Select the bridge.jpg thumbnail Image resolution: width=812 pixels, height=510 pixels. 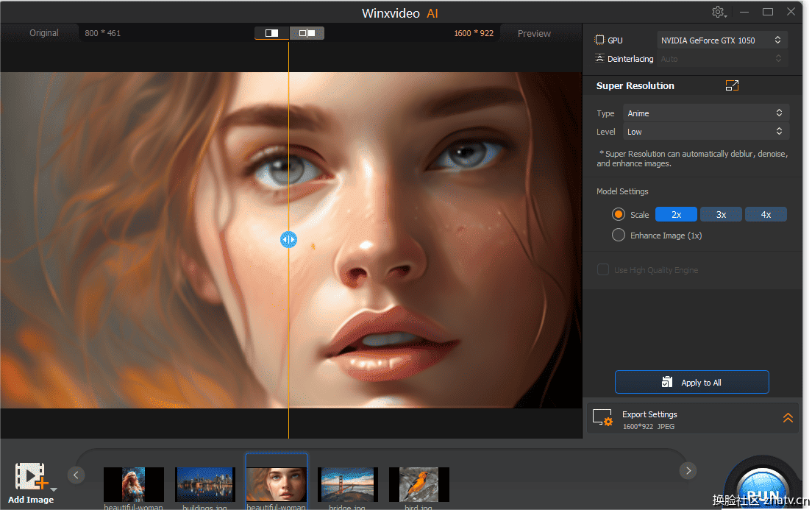pyautogui.click(x=347, y=484)
